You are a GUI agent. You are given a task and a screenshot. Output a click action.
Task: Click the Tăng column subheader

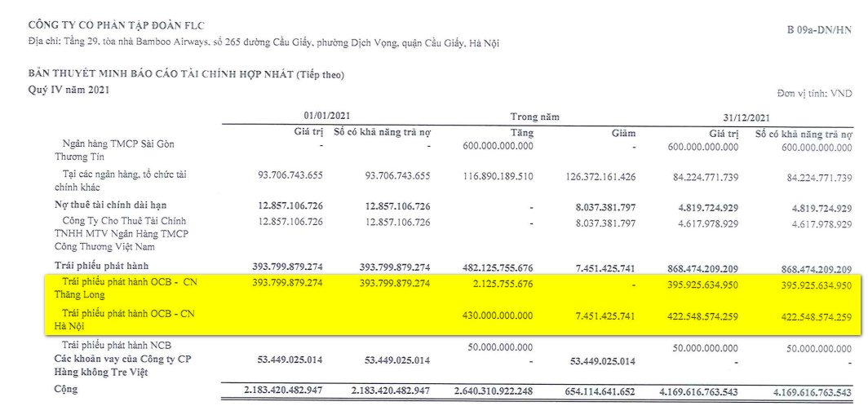[x=521, y=132]
